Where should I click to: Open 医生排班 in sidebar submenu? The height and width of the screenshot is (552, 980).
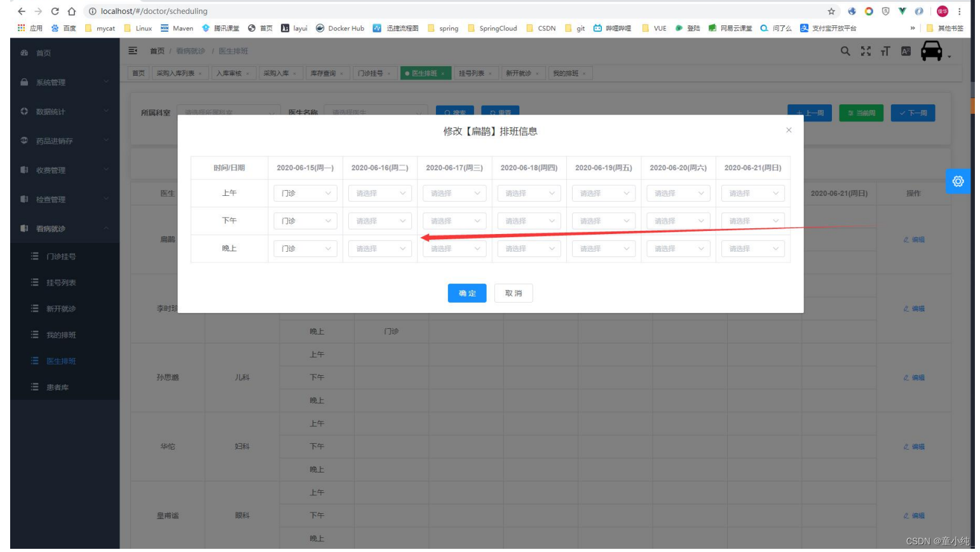65,361
